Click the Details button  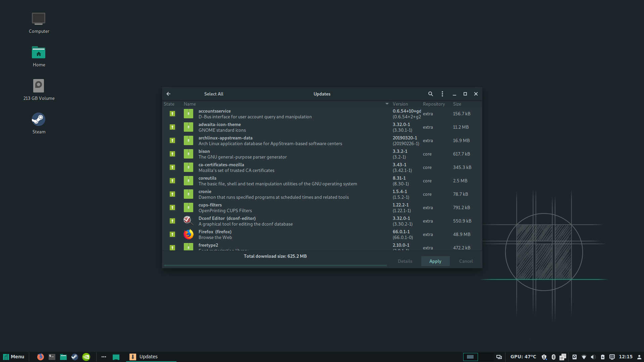405,261
